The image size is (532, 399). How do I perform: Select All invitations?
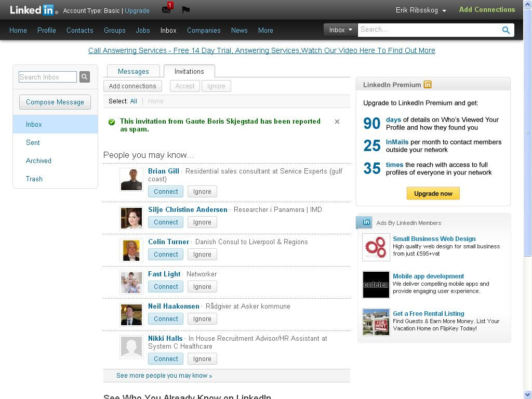(x=134, y=101)
